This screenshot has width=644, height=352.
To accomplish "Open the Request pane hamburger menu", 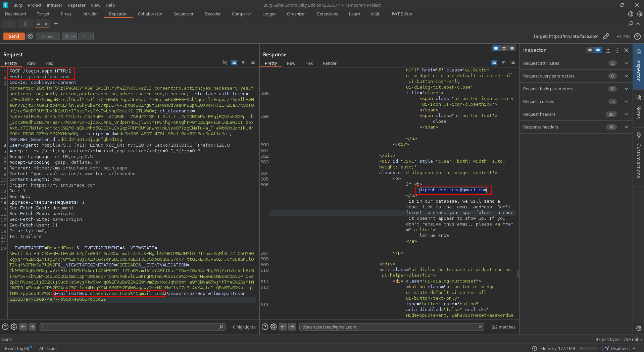I will (253, 63).
